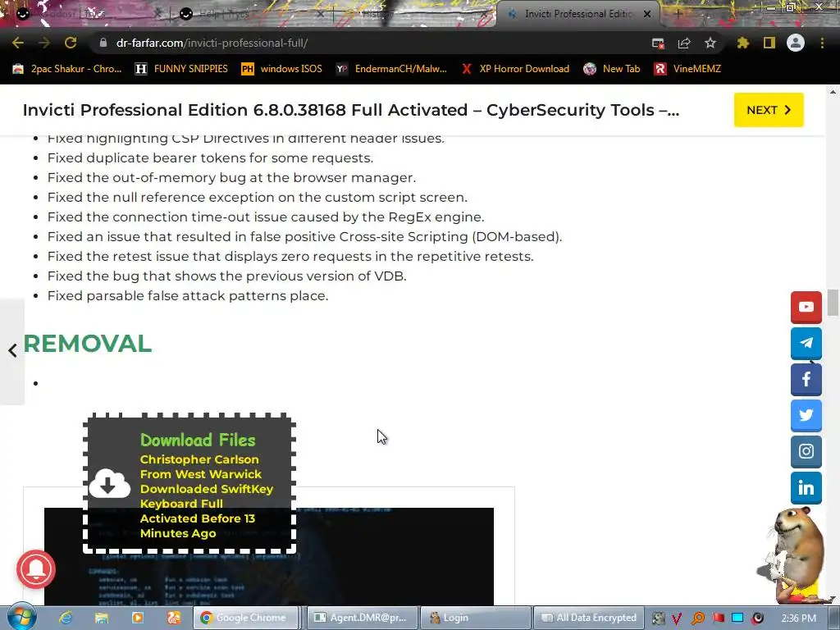Click the cloud download icon in popup
The image size is (840, 630).
(x=109, y=483)
